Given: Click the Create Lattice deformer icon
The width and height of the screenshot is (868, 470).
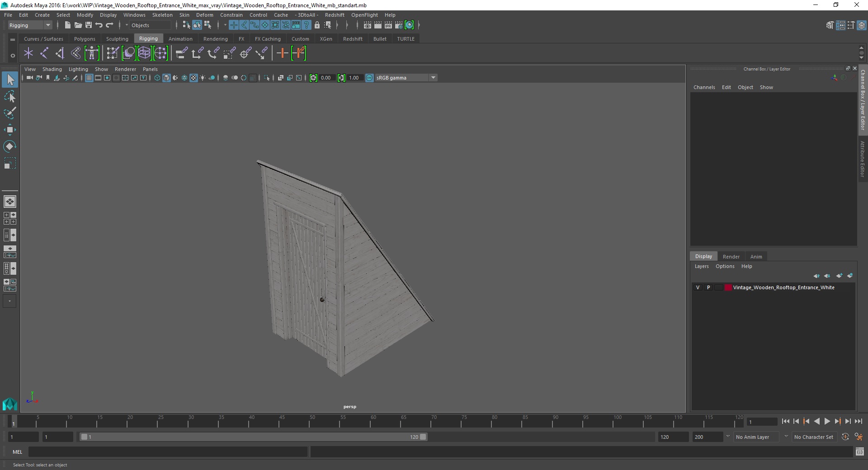Looking at the screenshot, I should (144, 53).
